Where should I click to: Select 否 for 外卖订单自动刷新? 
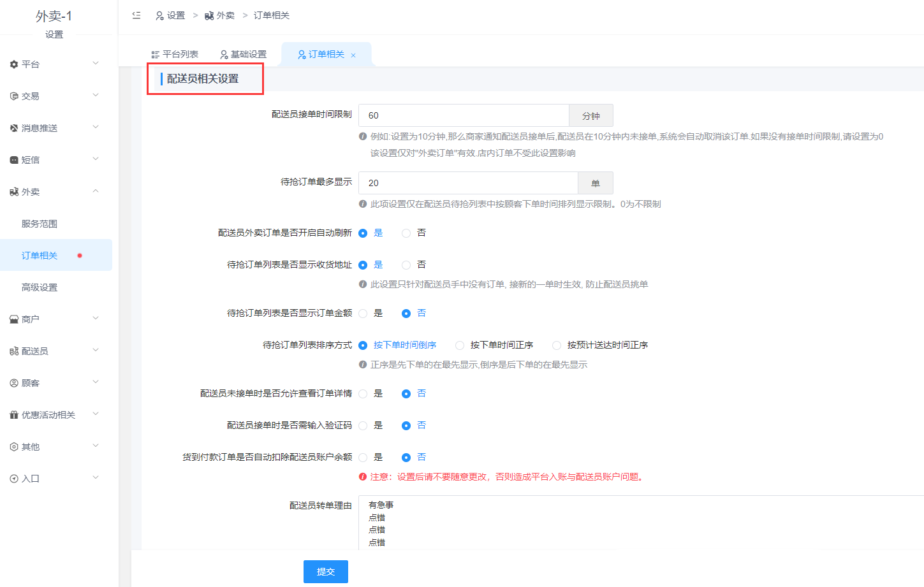click(406, 233)
